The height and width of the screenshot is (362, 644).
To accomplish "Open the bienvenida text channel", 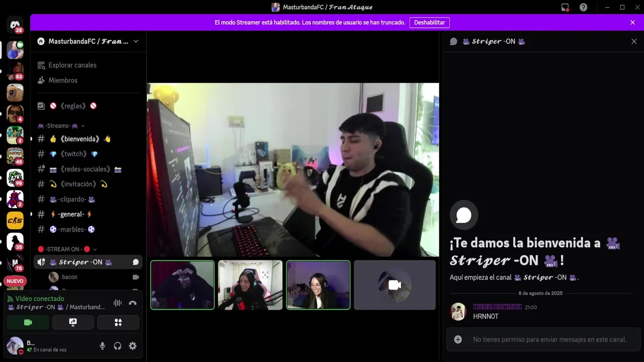I will [x=88, y=139].
